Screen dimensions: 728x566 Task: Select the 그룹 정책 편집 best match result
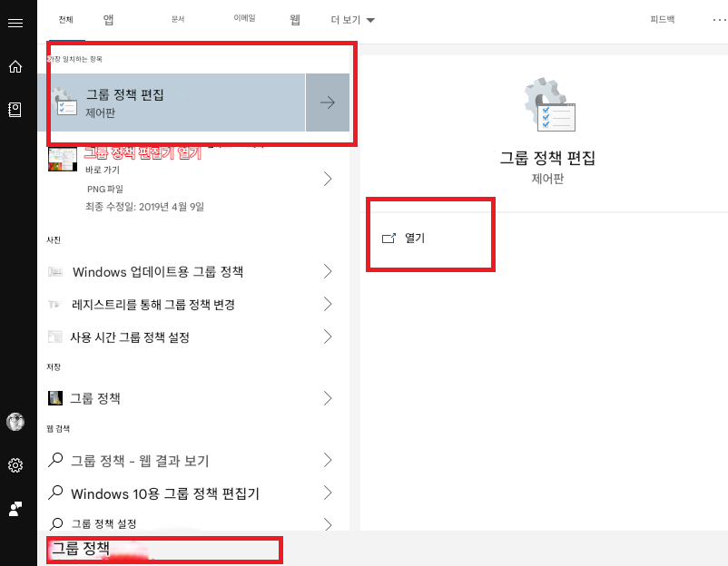[x=171, y=102]
